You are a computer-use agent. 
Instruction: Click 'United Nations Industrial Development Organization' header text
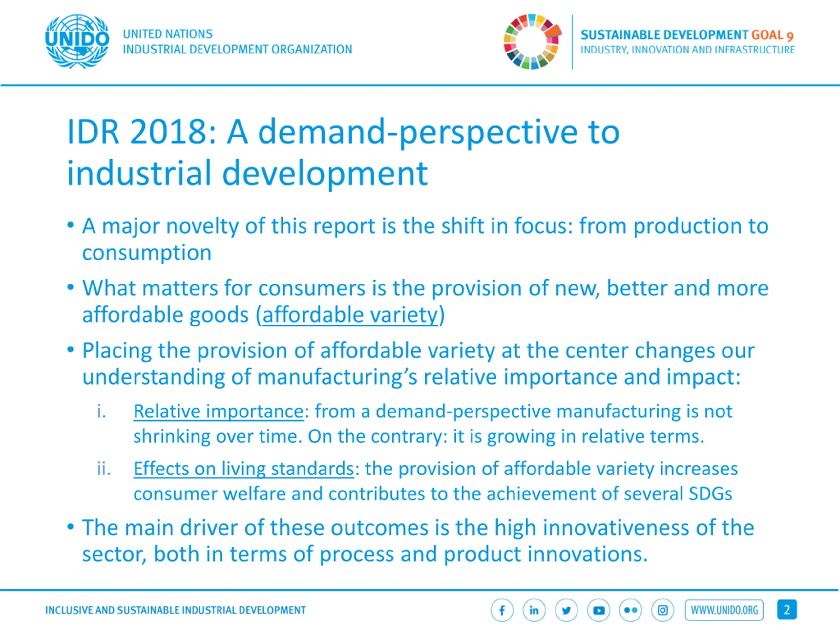click(237, 42)
